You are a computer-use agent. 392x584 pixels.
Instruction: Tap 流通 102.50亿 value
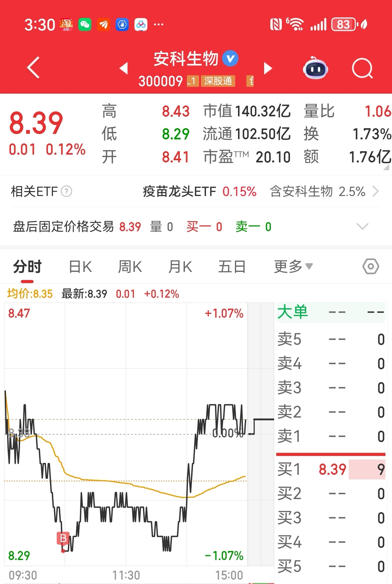pyautogui.click(x=247, y=134)
